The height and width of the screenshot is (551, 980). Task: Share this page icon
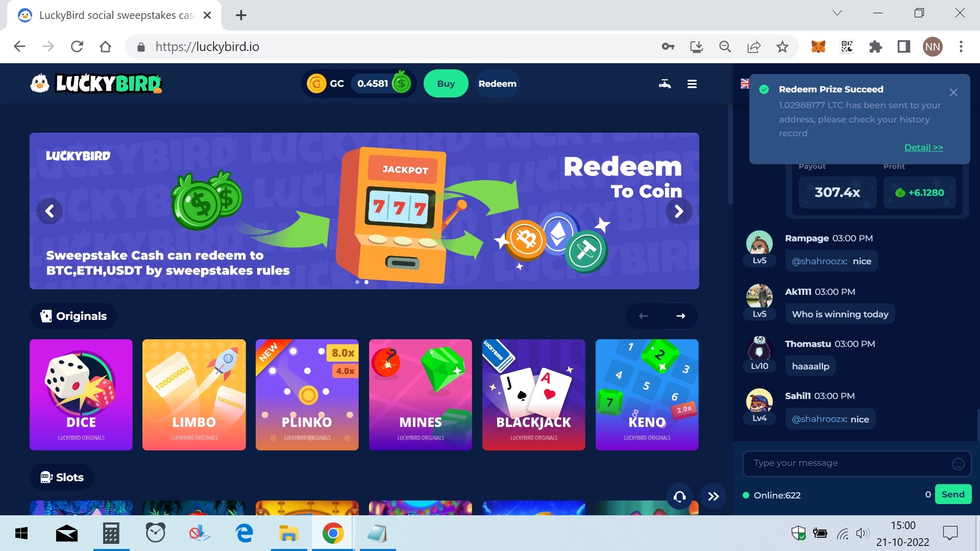(753, 47)
